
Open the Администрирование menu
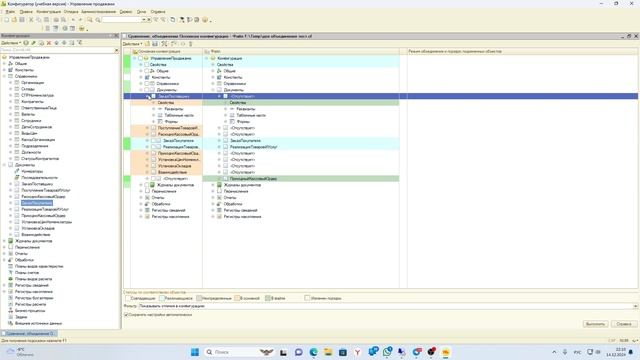click(98, 12)
